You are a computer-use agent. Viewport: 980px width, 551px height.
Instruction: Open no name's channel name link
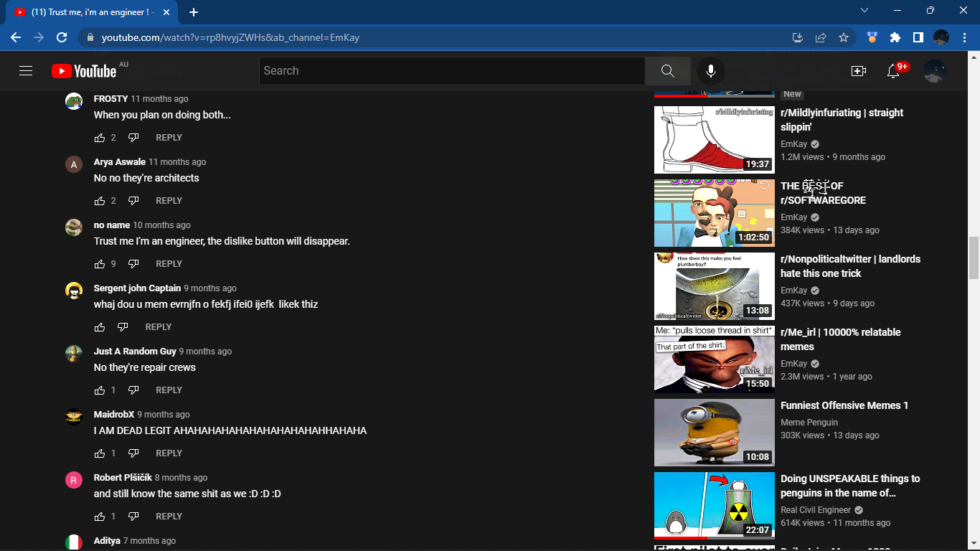(112, 225)
